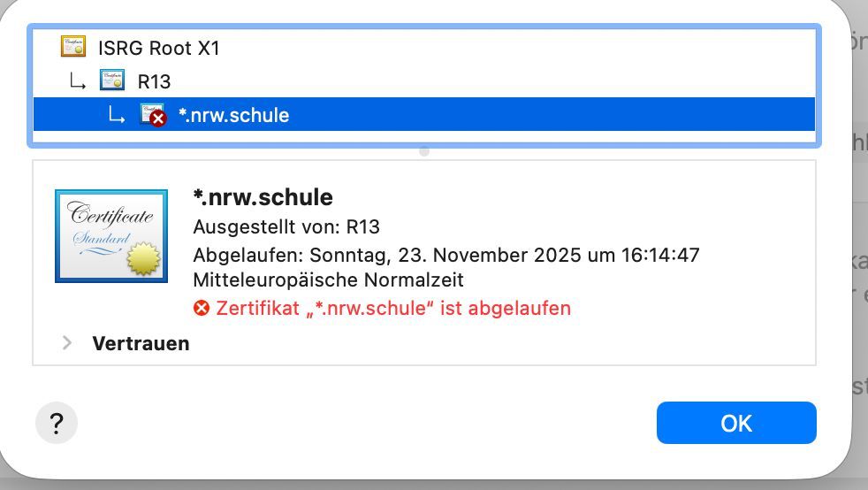The image size is (868, 490).
Task: Click the large Certificate Standard image
Action: pyautogui.click(x=111, y=236)
